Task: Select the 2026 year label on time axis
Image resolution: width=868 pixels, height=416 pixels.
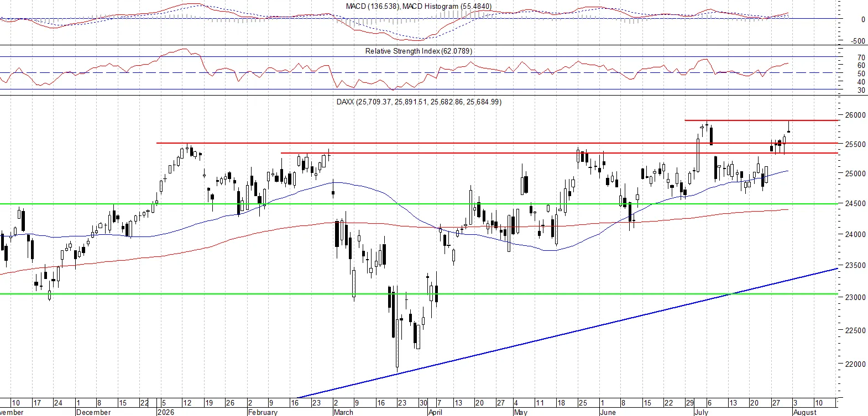Action: tap(165, 412)
